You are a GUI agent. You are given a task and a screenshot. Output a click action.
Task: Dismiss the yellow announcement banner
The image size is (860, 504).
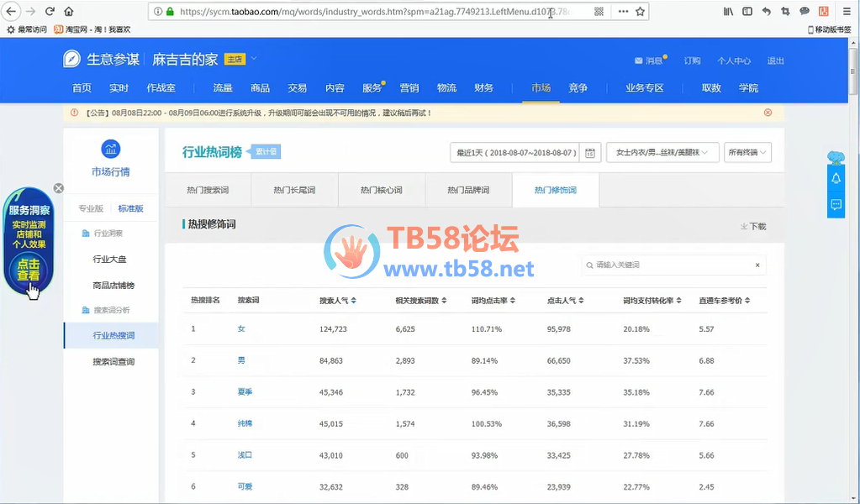tap(768, 113)
